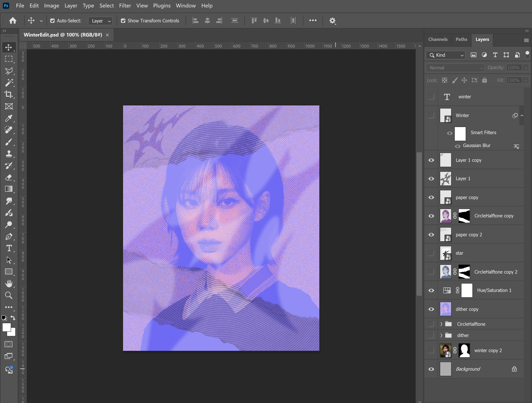Expand the CircleHalftone layer group
Image resolution: width=532 pixels, height=403 pixels.
click(441, 324)
